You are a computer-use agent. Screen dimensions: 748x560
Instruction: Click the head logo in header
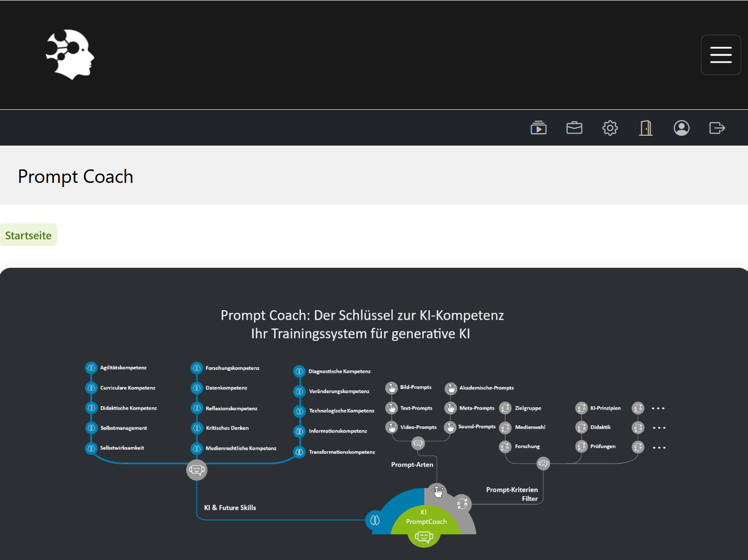(70, 54)
